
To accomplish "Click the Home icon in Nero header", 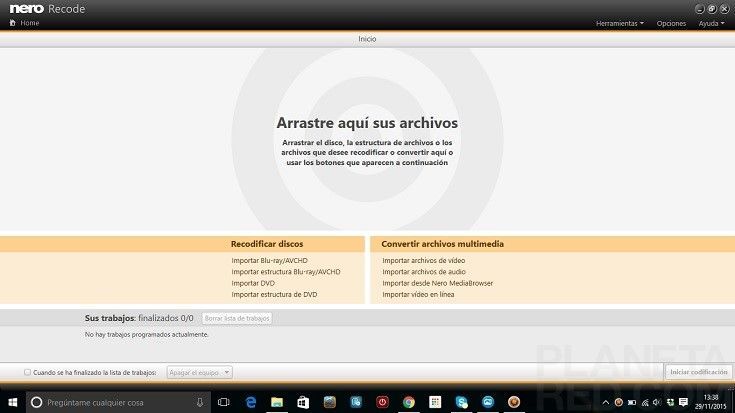I will pos(12,23).
